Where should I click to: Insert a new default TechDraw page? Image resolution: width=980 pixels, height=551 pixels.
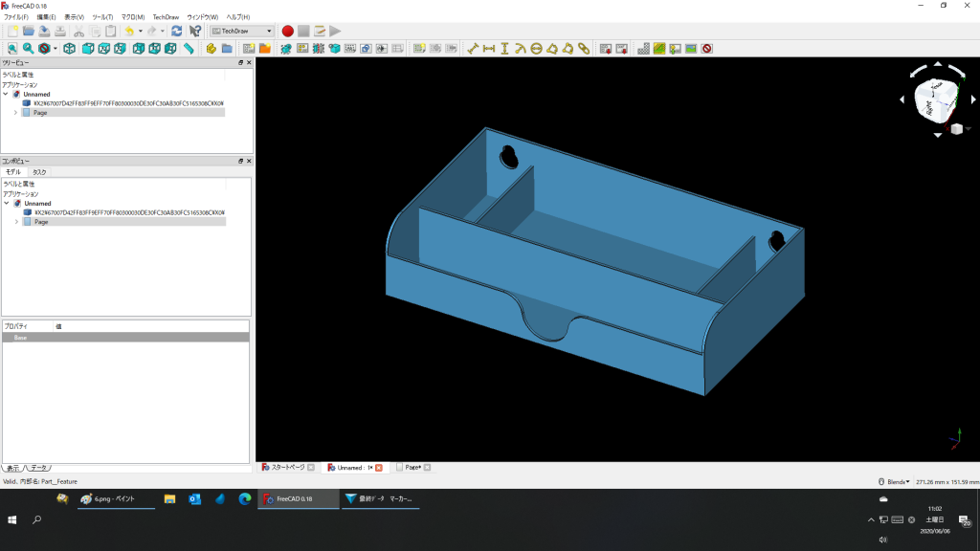(249, 49)
